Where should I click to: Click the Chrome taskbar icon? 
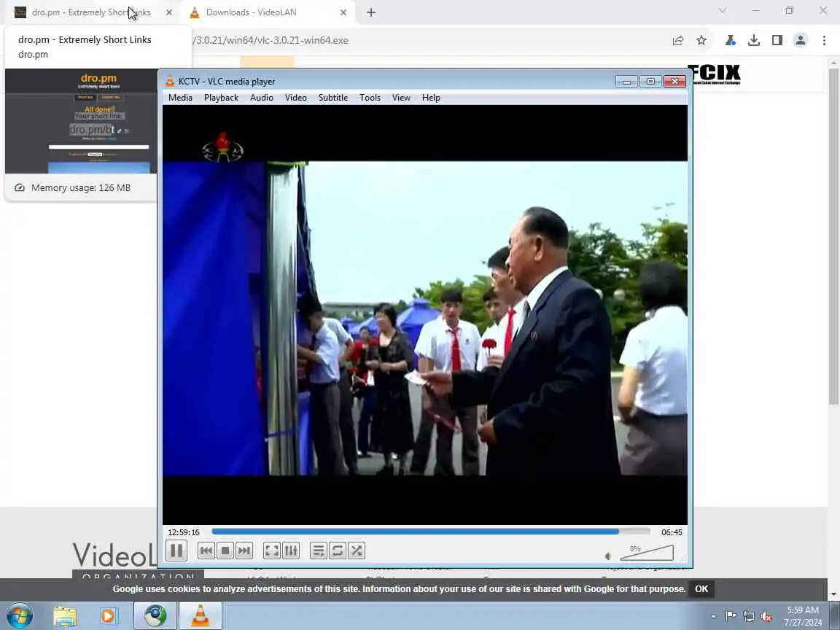pyautogui.click(x=155, y=616)
